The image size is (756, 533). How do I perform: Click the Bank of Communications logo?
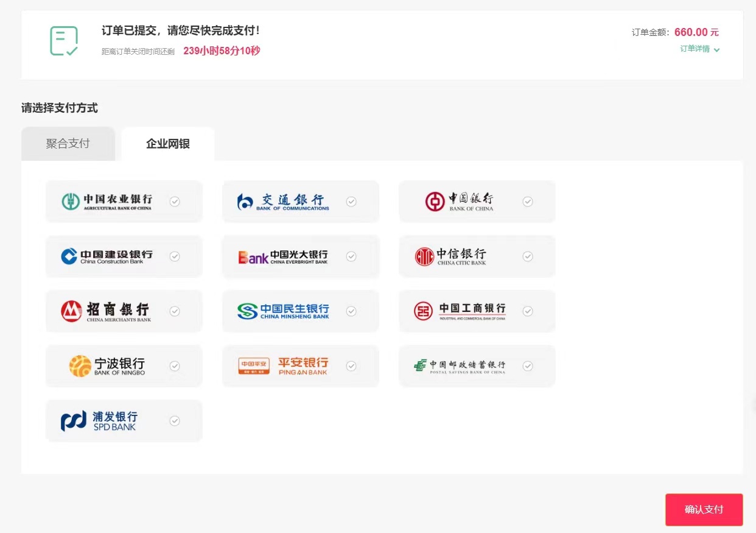283,202
